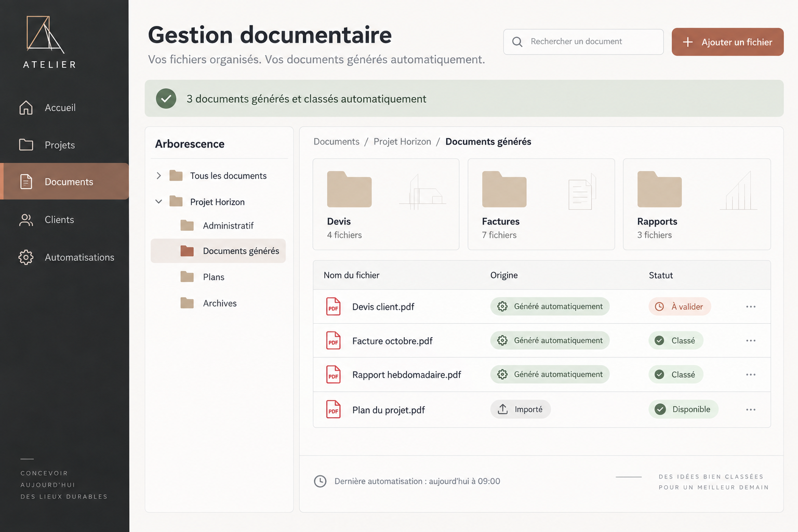Click the Généré automatiquement badge for Devis client.pdf
Viewport: 798px width, 532px height.
coord(550,307)
